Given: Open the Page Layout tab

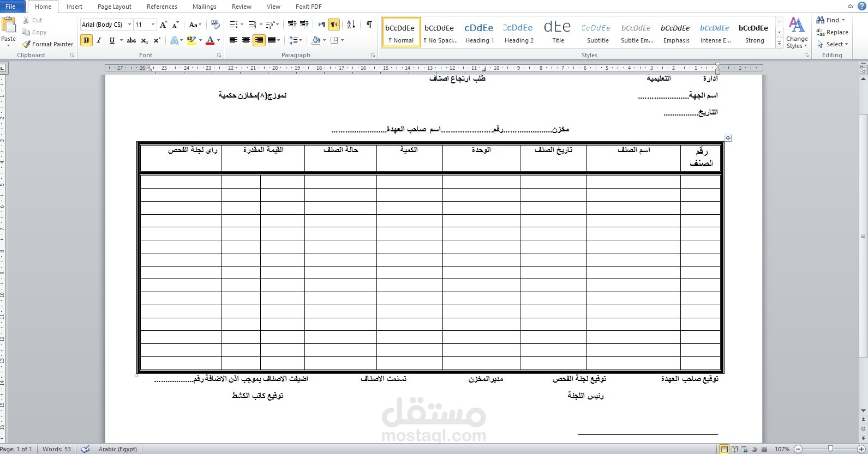Looking at the screenshot, I should click(x=115, y=7).
